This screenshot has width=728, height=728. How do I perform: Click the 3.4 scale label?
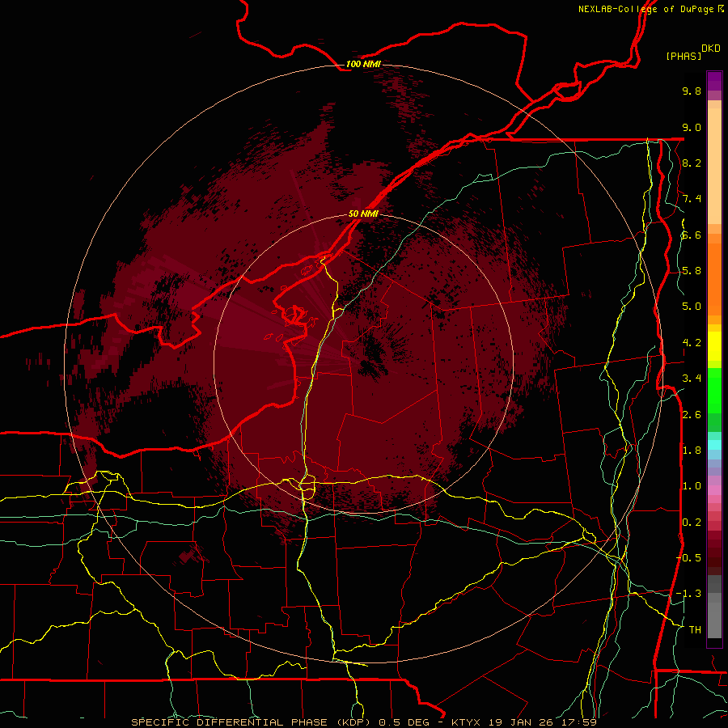tap(692, 379)
